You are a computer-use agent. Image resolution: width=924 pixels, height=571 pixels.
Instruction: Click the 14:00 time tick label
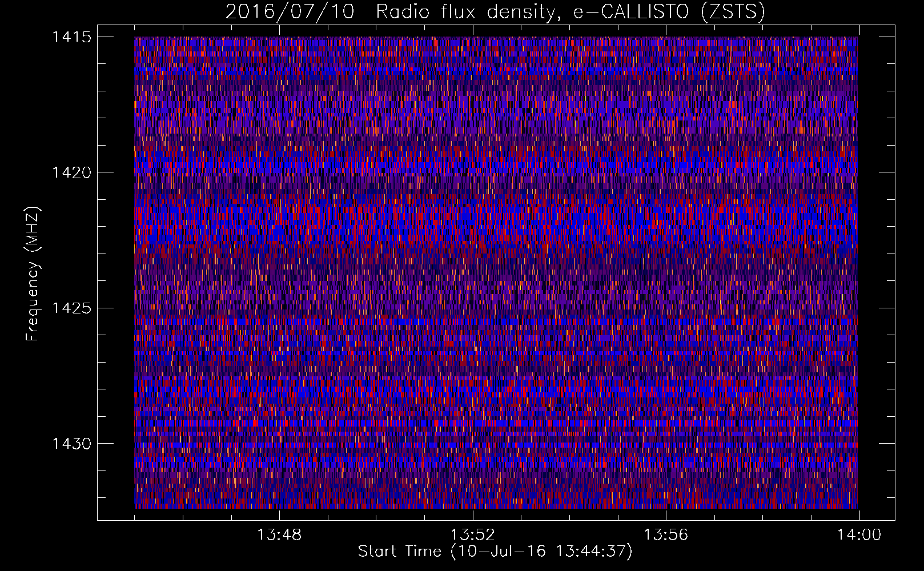coord(859,535)
